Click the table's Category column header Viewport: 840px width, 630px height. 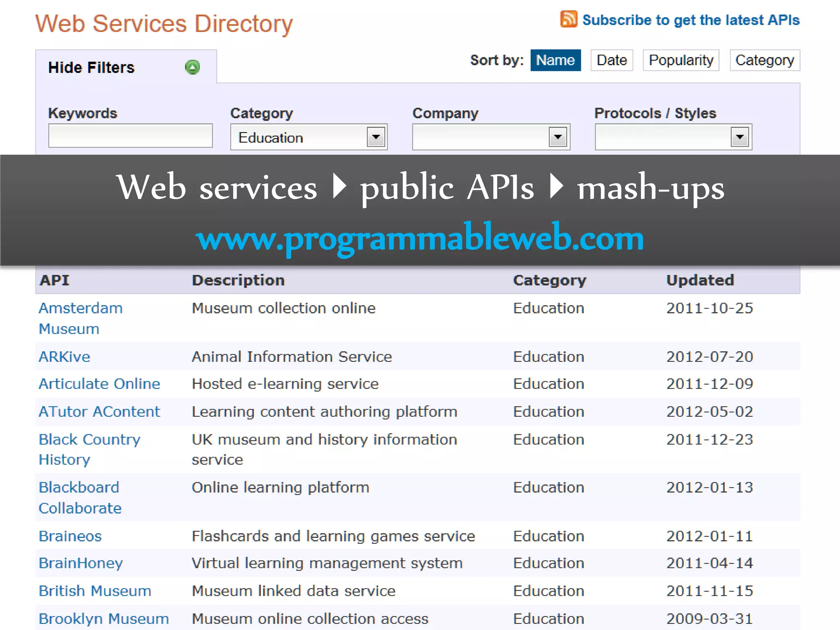pos(550,281)
